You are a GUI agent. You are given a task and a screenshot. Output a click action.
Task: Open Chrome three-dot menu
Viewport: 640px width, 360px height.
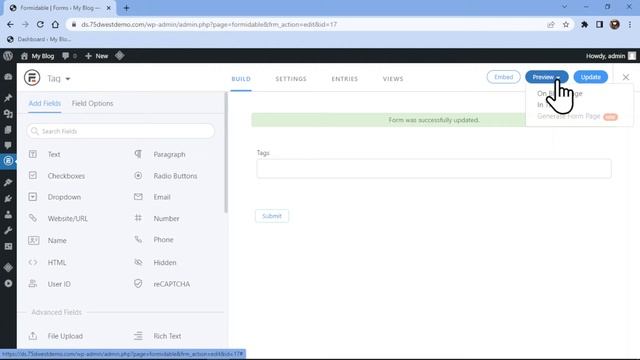pyautogui.click(x=630, y=24)
